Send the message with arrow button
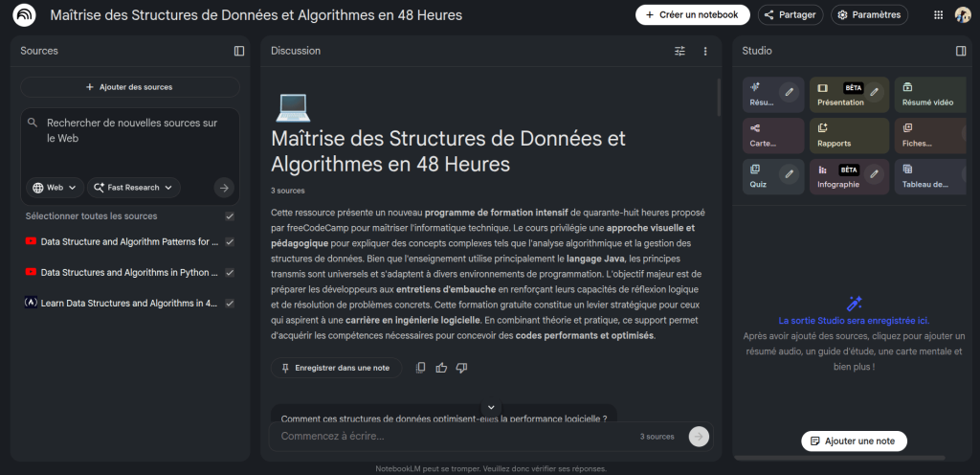The width and height of the screenshot is (980, 475). (699, 437)
